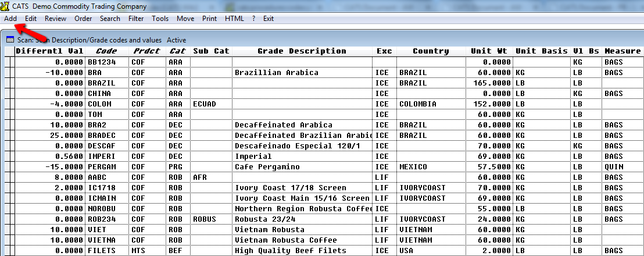Click the scan window grid icon
This screenshot has height=256, width=644.
(x=10, y=40)
